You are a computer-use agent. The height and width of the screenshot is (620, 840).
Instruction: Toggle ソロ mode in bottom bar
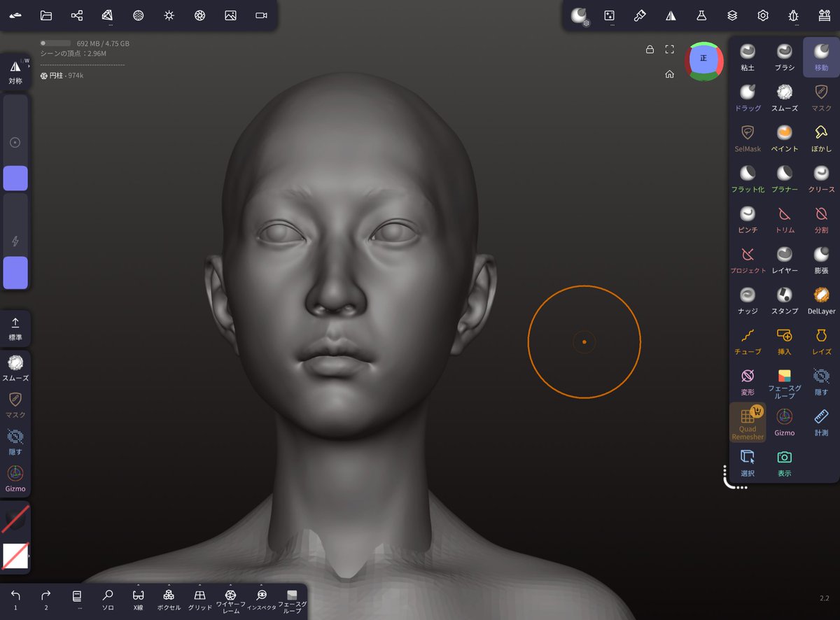tap(108, 600)
